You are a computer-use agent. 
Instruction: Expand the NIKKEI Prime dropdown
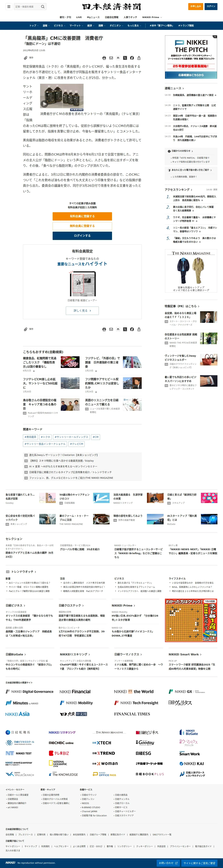click(152, 17)
